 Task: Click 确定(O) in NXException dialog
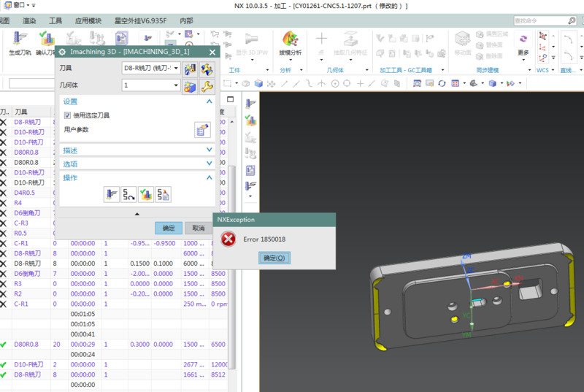point(274,258)
